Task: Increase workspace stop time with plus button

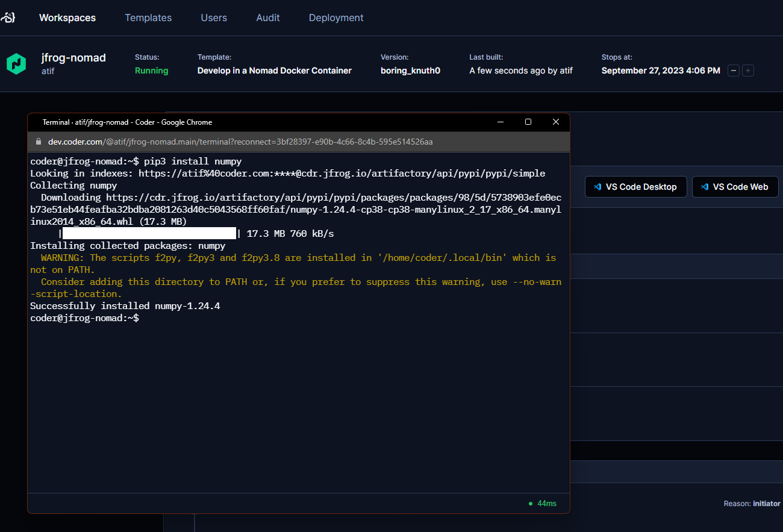Action: (x=748, y=70)
